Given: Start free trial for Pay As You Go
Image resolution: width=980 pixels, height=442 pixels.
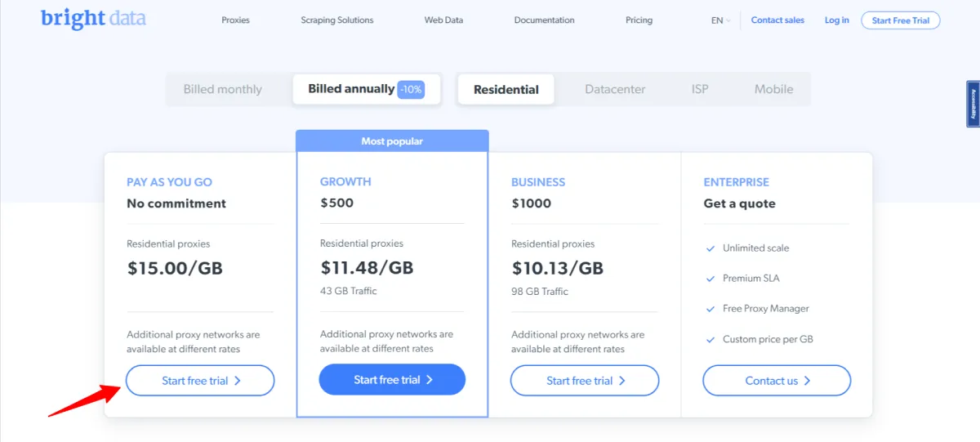Looking at the screenshot, I should point(200,381).
